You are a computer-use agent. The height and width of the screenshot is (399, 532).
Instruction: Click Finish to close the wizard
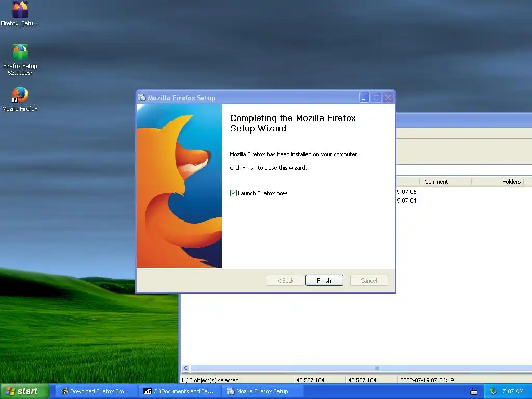(324, 280)
